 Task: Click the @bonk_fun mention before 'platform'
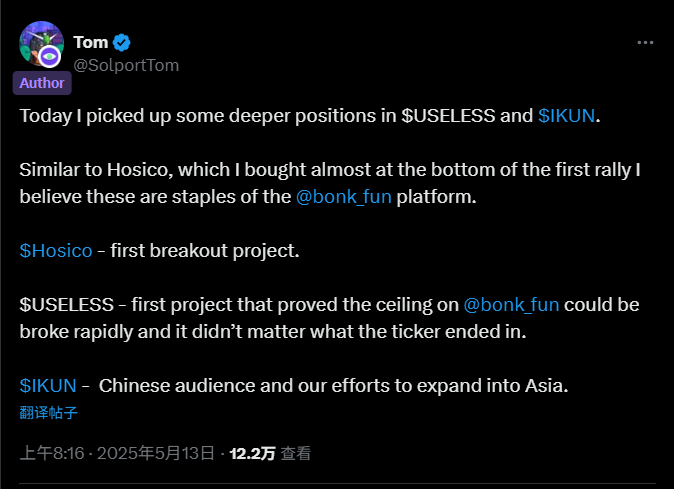pyautogui.click(x=344, y=196)
